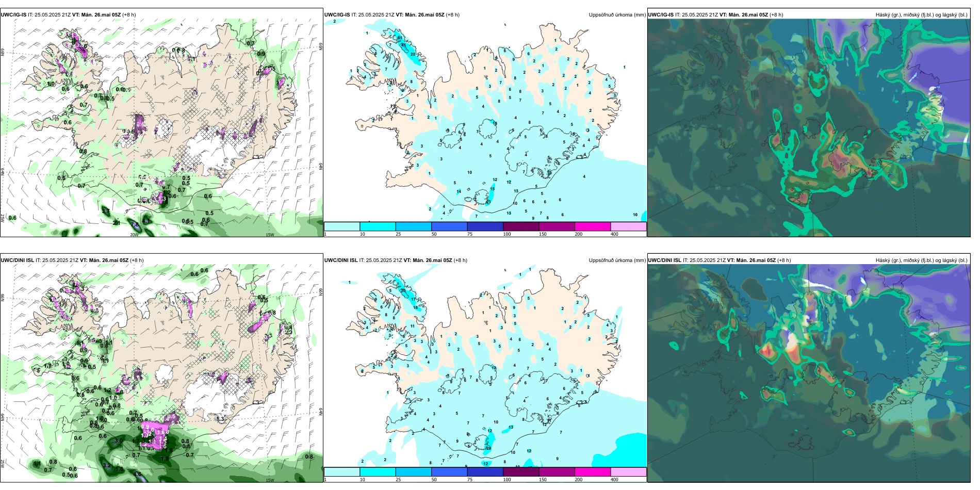The width and height of the screenshot is (980, 490).
Task: Click the UWC/IG-IS title above the wind map
Action: coord(13,15)
